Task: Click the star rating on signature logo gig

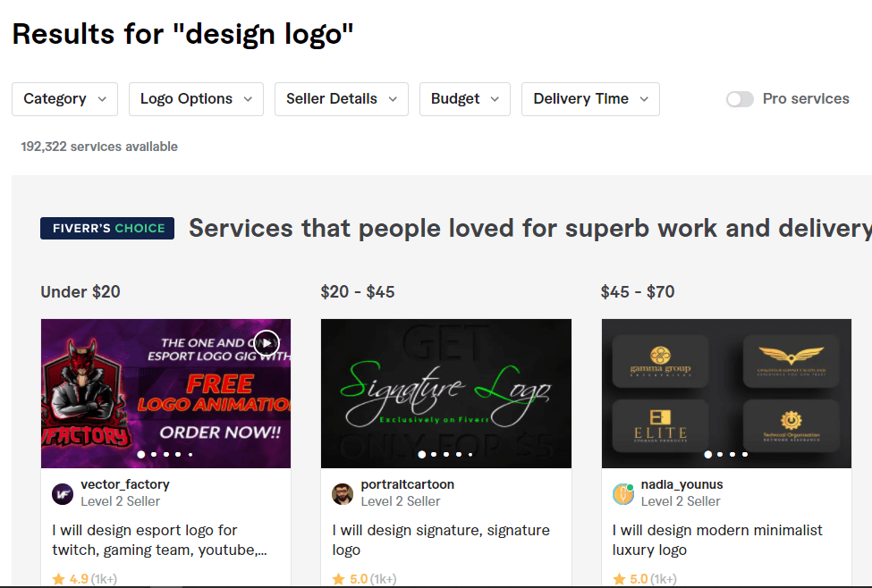Action: 339,579
